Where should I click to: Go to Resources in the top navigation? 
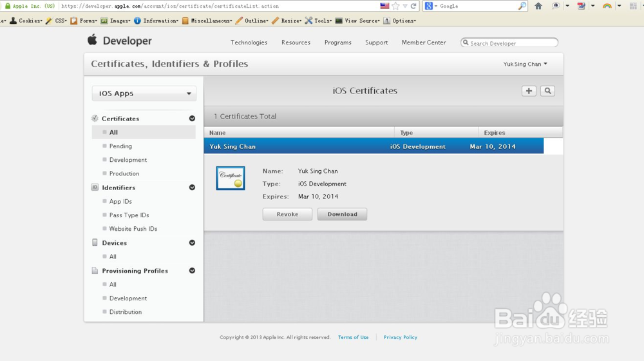[296, 43]
